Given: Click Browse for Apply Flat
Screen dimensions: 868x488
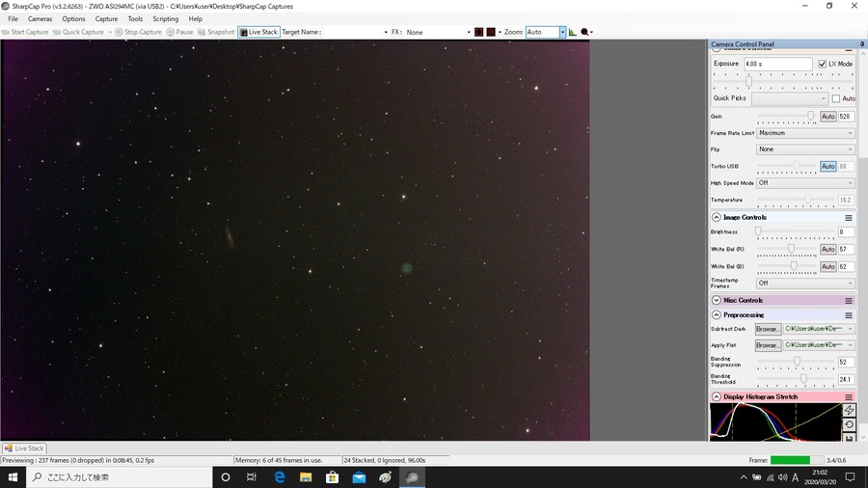Looking at the screenshot, I should tap(768, 345).
